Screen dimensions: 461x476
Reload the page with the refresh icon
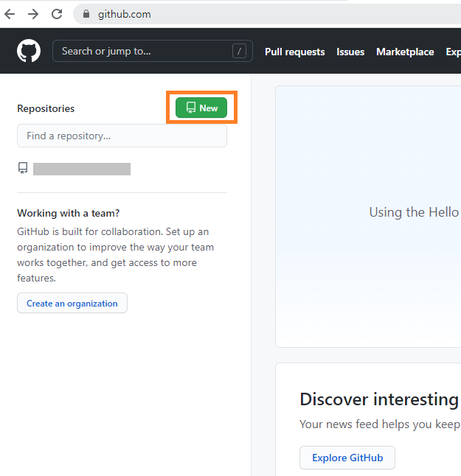tap(57, 14)
